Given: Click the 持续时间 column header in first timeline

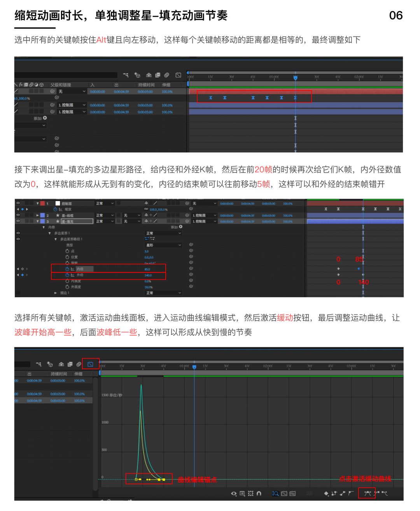Looking at the screenshot, I should pyautogui.click(x=146, y=85).
